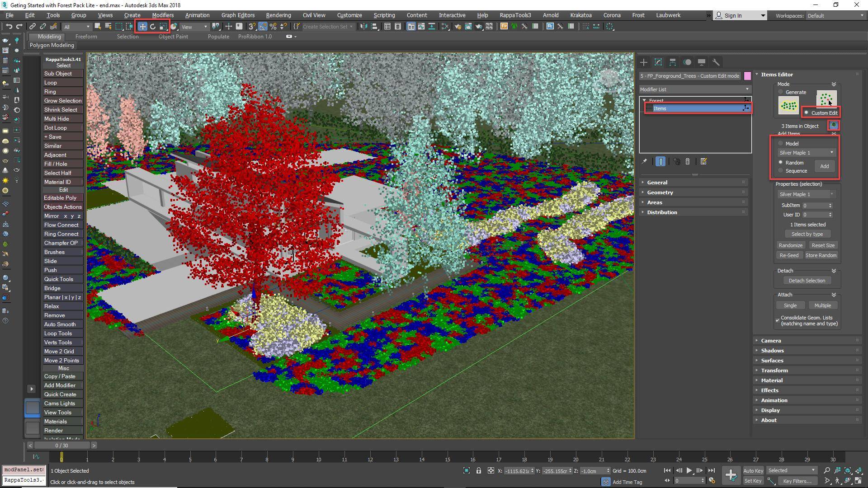The width and height of the screenshot is (868, 488).
Task: Open the Configure Modifier Sets icon
Action: 704,161
